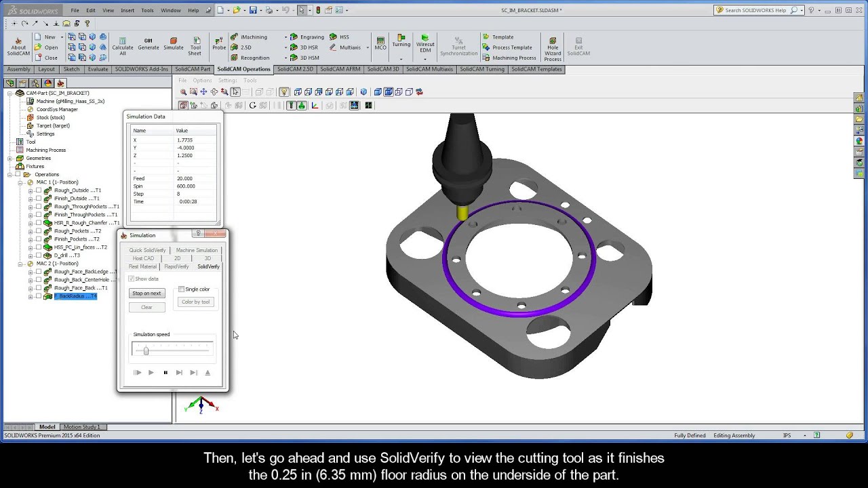This screenshot has height=488, width=868.
Task: Select the RapidVerify simulation tab
Action: coord(176,266)
